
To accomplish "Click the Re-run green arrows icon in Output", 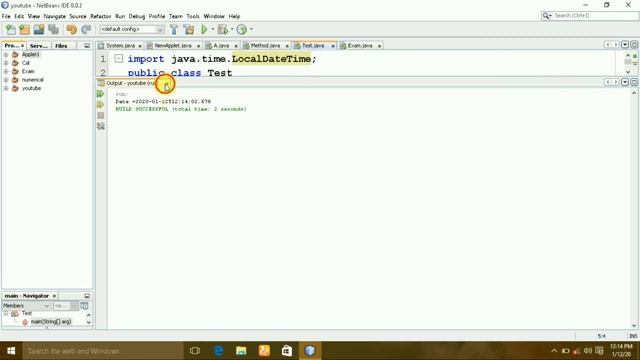I will [x=100, y=94].
